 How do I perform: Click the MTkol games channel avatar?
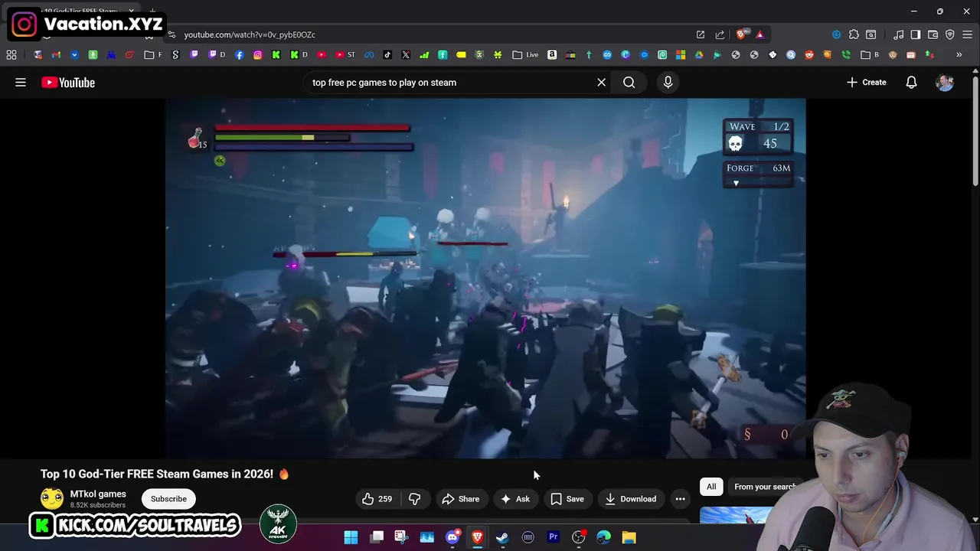click(52, 499)
